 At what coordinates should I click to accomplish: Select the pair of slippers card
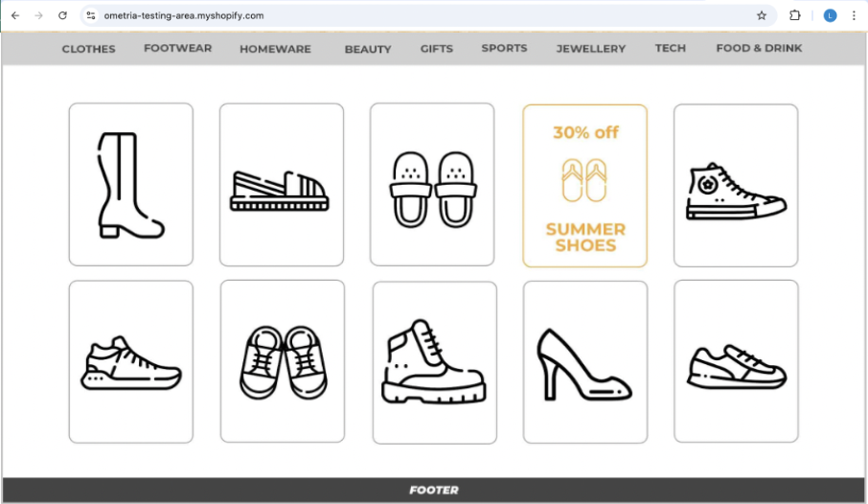click(x=432, y=184)
